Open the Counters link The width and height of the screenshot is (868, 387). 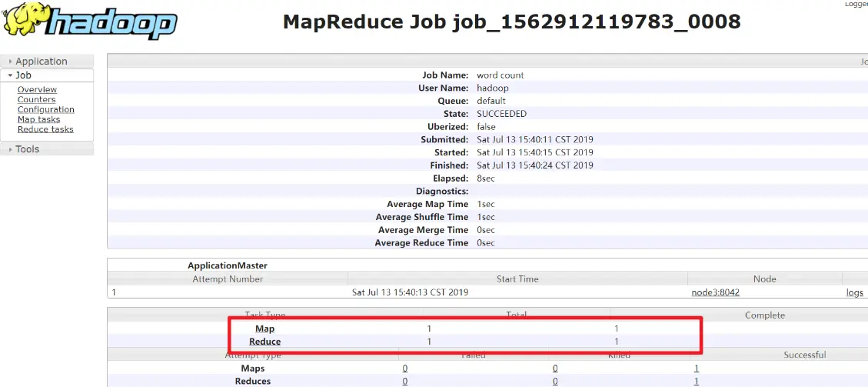37,100
